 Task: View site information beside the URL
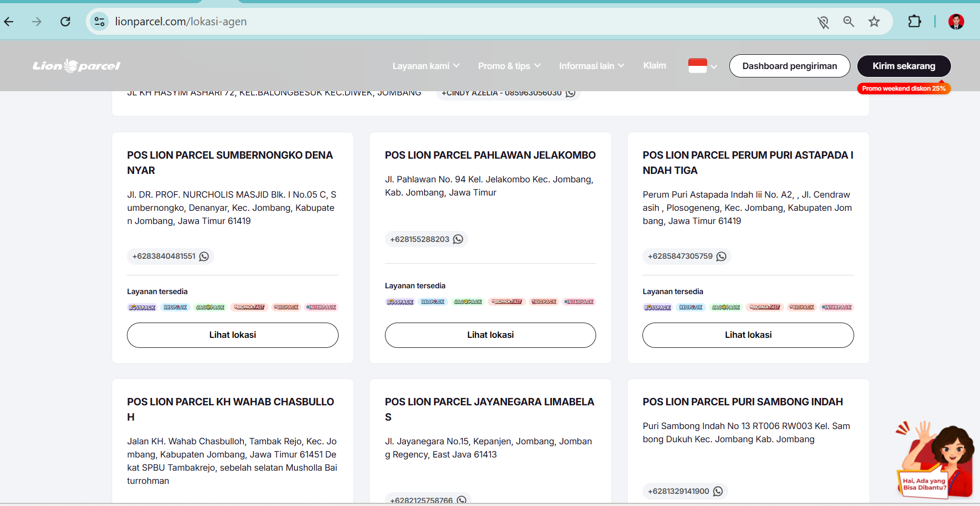point(99,22)
